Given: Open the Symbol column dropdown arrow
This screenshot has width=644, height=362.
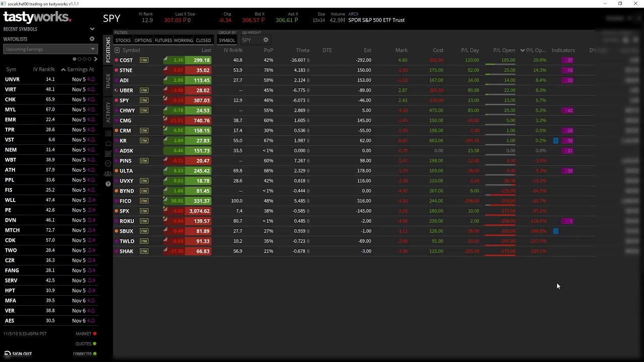Looking at the screenshot, I should [x=117, y=50].
